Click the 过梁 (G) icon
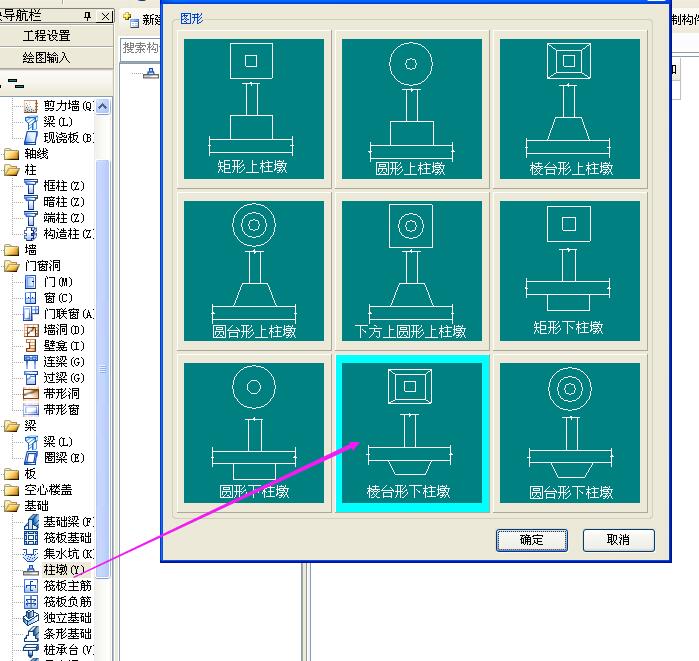699x661 pixels. pos(30,378)
